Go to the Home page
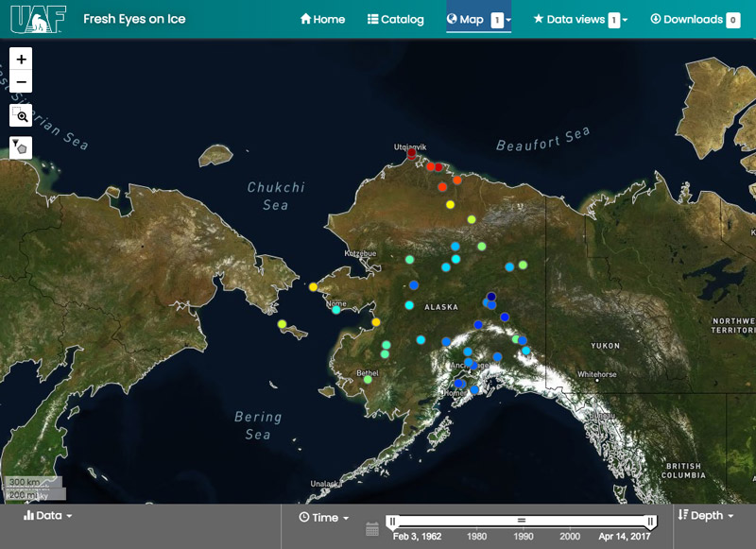This screenshot has height=549, width=756. (322, 19)
